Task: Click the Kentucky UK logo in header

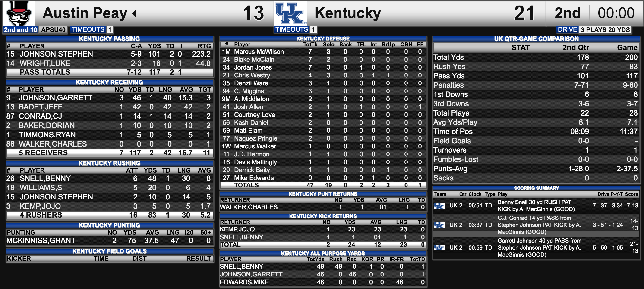Action: click(290, 13)
